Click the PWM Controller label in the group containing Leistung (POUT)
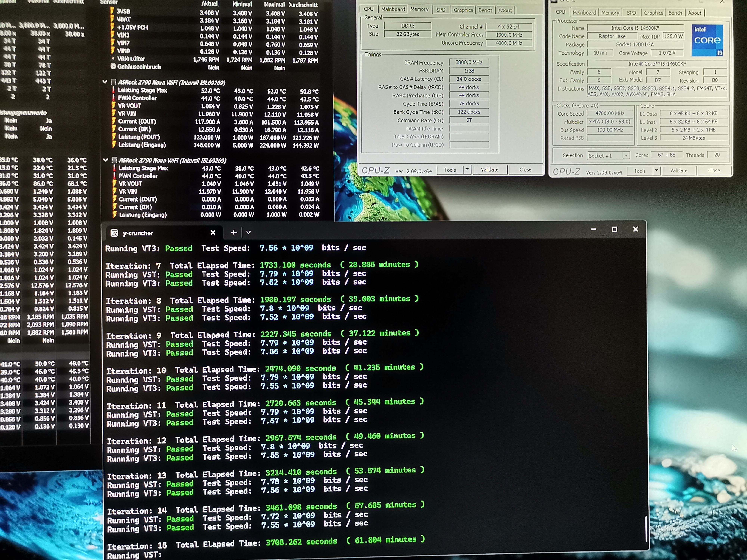This screenshot has height=560, width=747. click(x=137, y=98)
